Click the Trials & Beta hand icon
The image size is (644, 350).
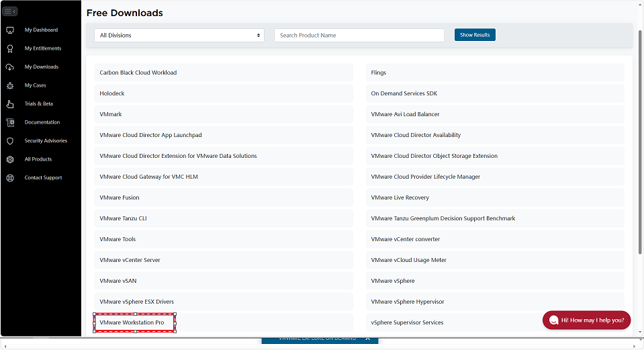10,104
